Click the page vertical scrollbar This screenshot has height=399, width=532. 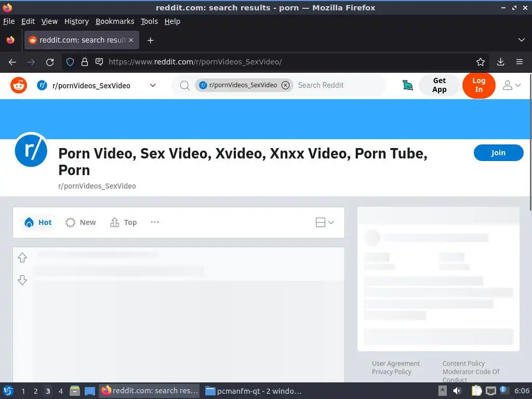point(530,142)
